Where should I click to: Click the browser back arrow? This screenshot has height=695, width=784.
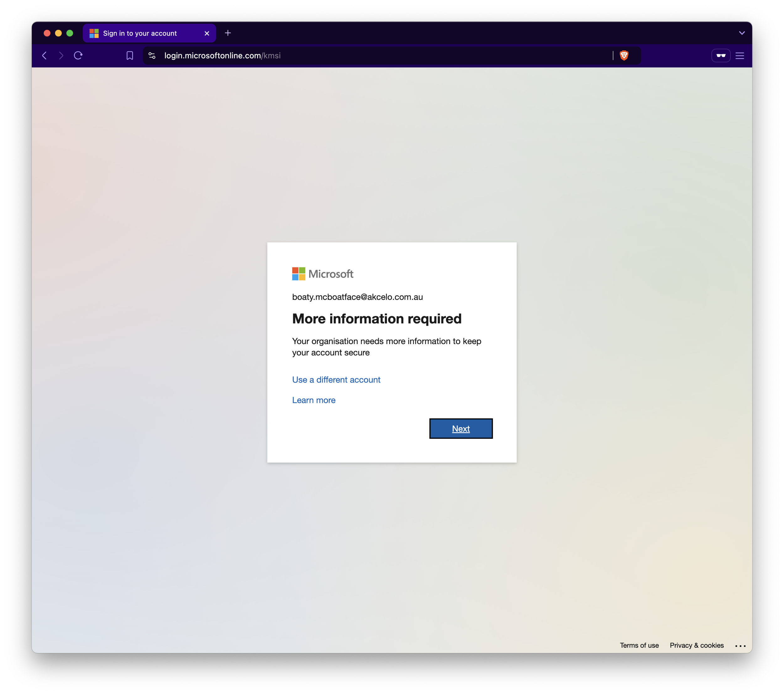[x=45, y=56]
